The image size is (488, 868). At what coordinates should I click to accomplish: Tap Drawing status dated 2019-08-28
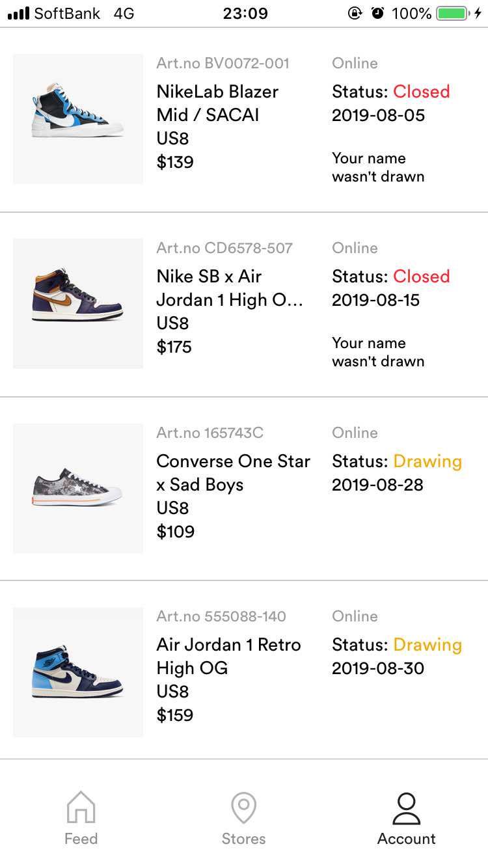[427, 461]
